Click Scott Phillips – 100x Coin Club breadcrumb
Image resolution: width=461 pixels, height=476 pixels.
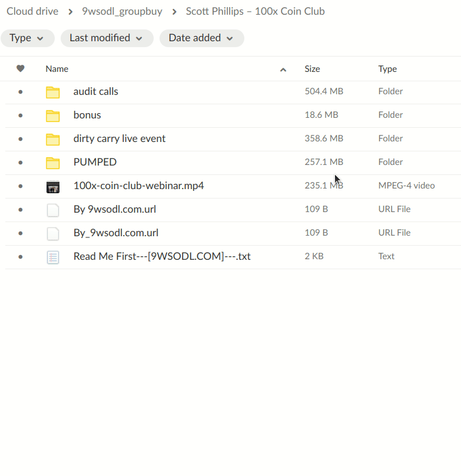[256, 11]
